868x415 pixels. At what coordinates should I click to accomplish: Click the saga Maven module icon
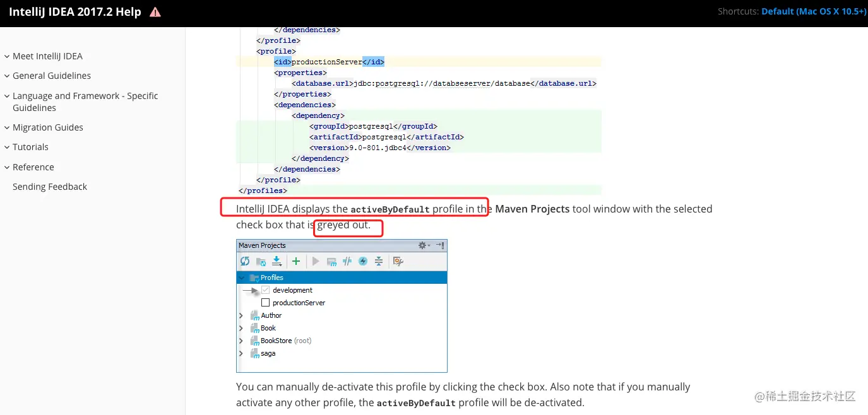click(x=255, y=353)
